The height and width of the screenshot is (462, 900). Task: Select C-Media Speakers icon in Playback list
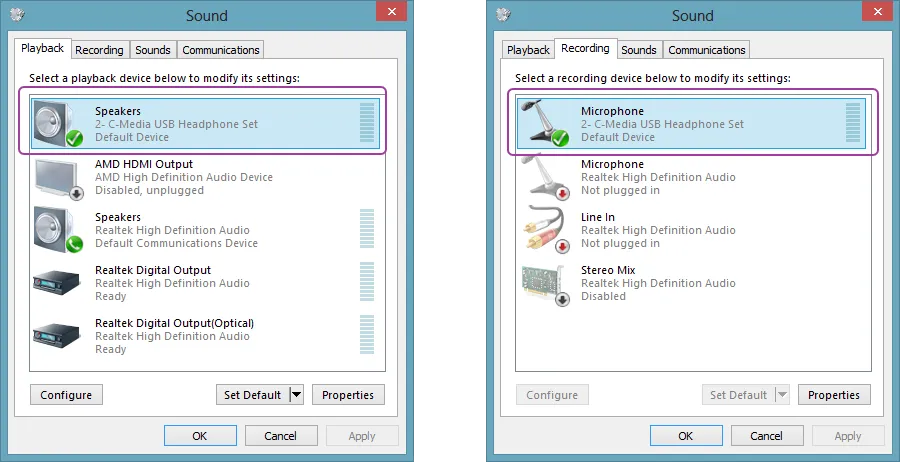tap(58, 123)
